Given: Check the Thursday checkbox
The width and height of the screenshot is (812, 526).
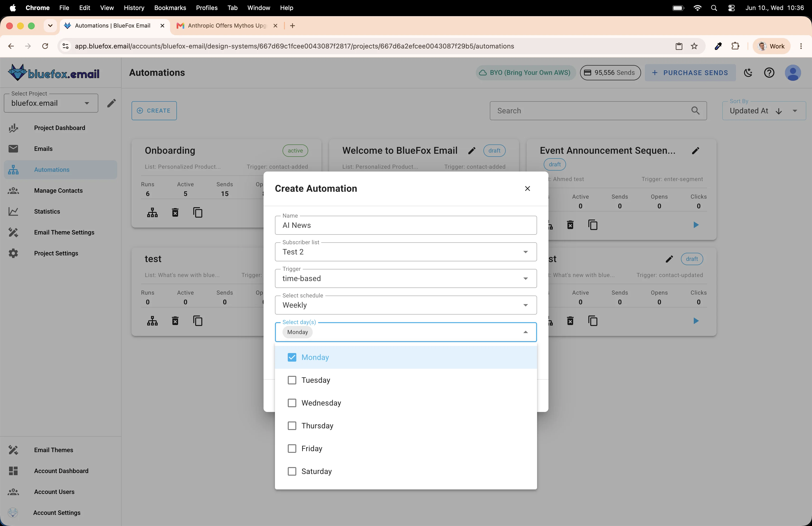Looking at the screenshot, I should pos(292,426).
